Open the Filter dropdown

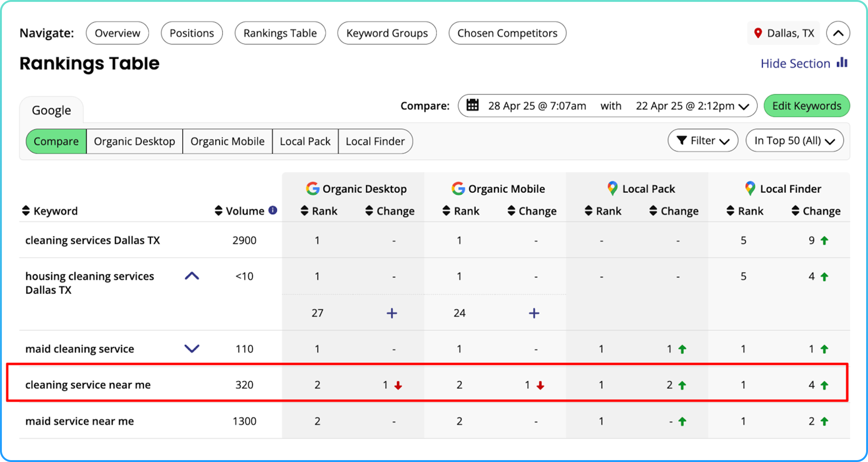(x=703, y=141)
